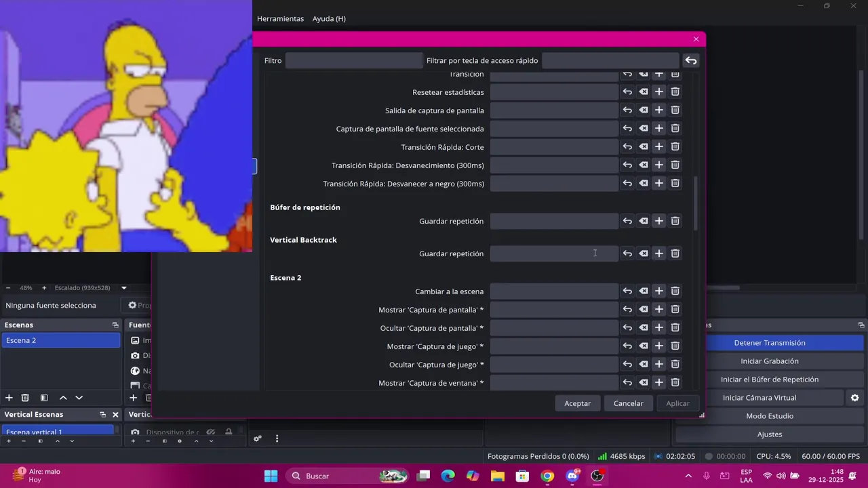Open scene filters icon in Escenas panel
The width and height of the screenshot is (868, 488).
pos(44,398)
